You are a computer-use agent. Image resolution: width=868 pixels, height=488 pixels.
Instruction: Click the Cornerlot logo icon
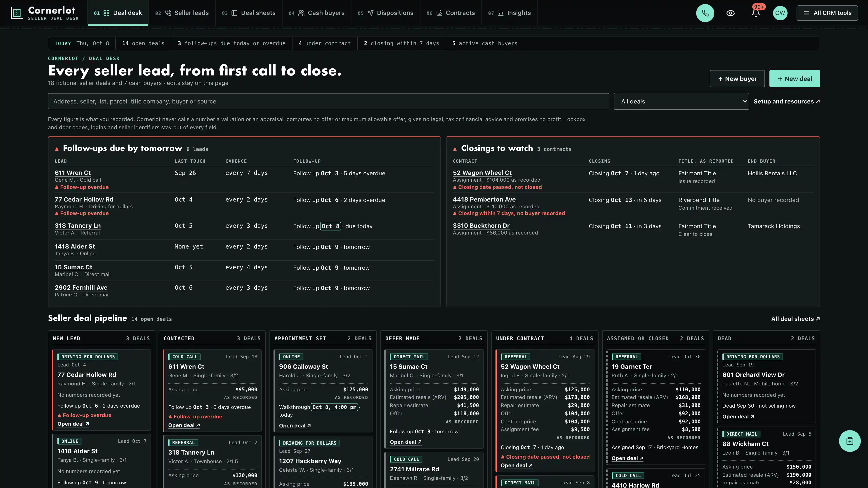coord(17,13)
